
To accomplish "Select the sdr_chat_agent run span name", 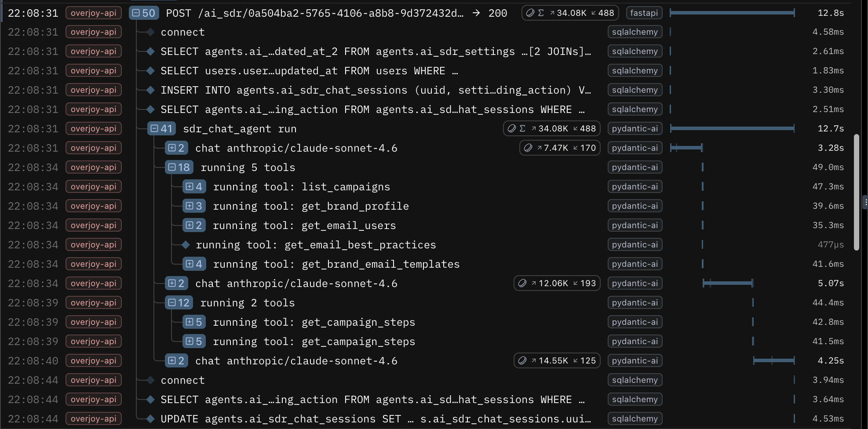I will tap(240, 129).
